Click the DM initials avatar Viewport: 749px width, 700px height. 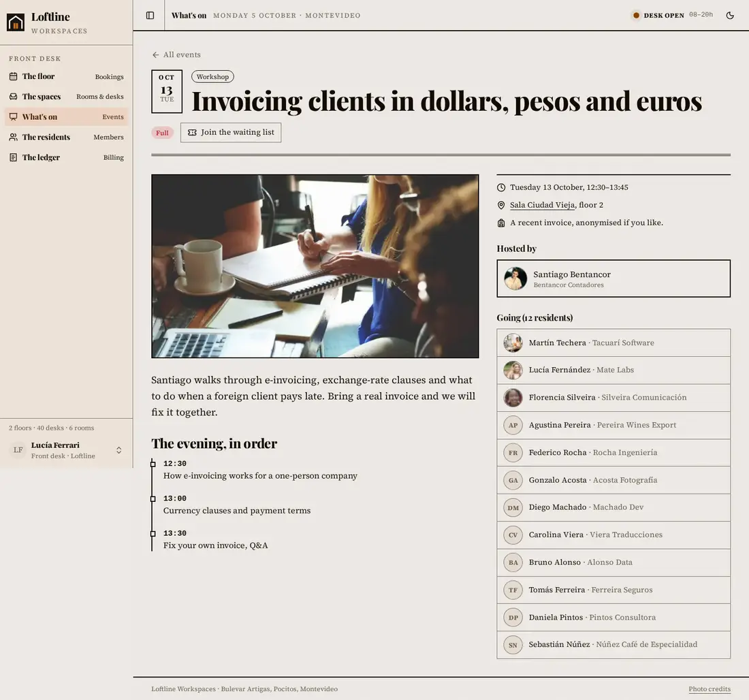pyautogui.click(x=513, y=507)
